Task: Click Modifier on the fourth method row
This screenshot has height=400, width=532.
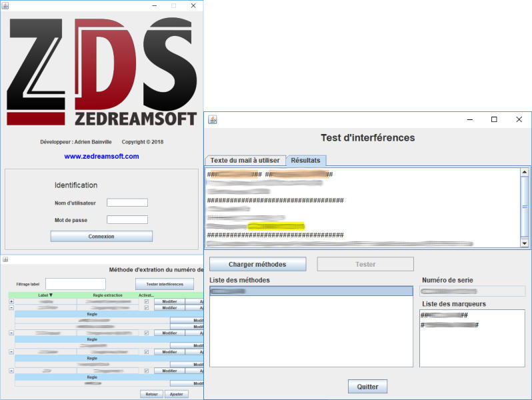Action: [x=169, y=352]
